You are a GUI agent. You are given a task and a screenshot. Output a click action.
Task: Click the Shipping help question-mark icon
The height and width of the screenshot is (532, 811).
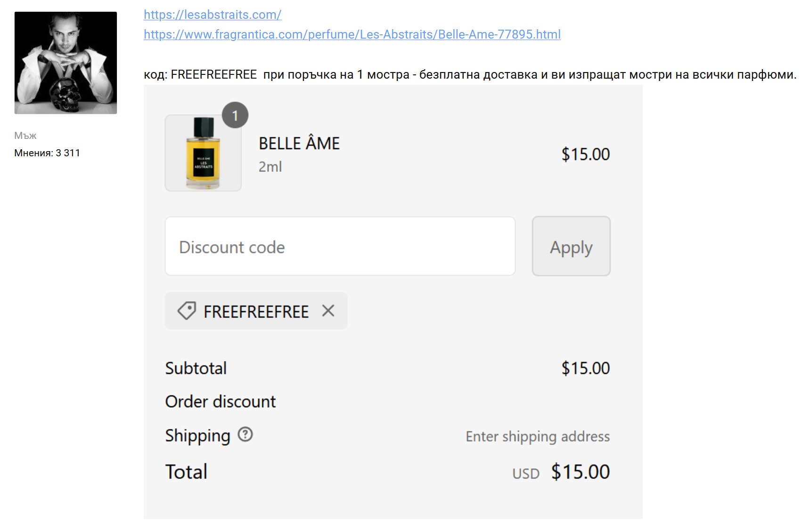pos(245,434)
